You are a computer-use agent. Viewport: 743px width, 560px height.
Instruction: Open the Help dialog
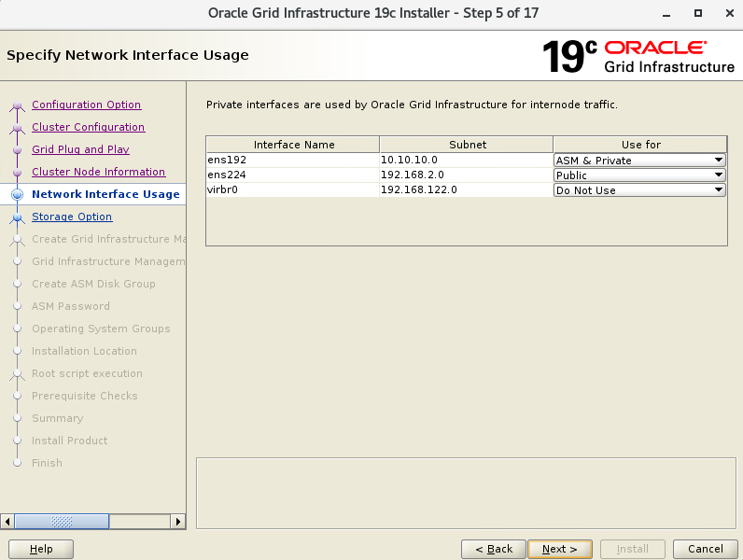[41, 549]
